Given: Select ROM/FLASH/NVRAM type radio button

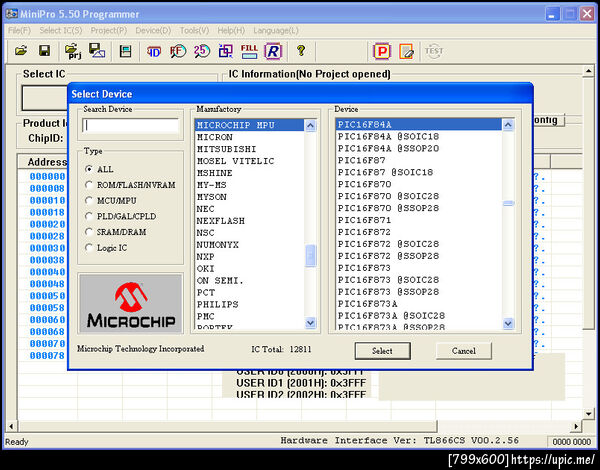Looking at the screenshot, I should tap(89, 185).
